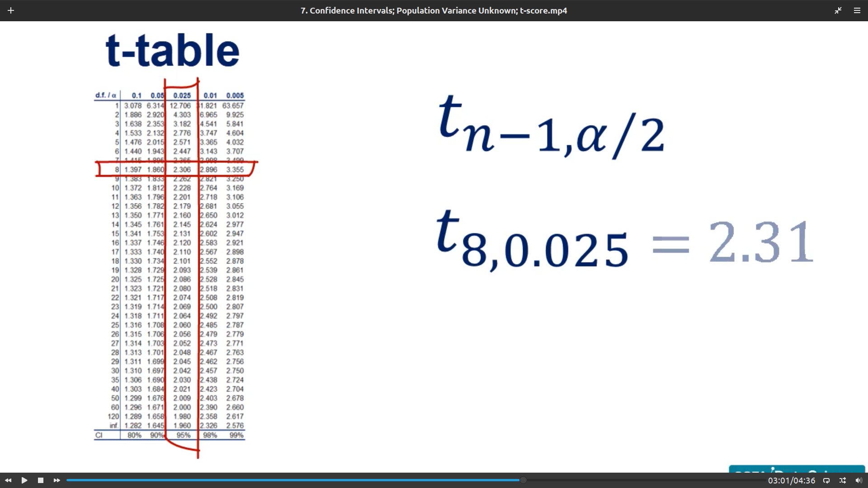This screenshot has width=868, height=488.
Task: Click the teal watermark logo in the bottom corner
Action: coord(797,470)
